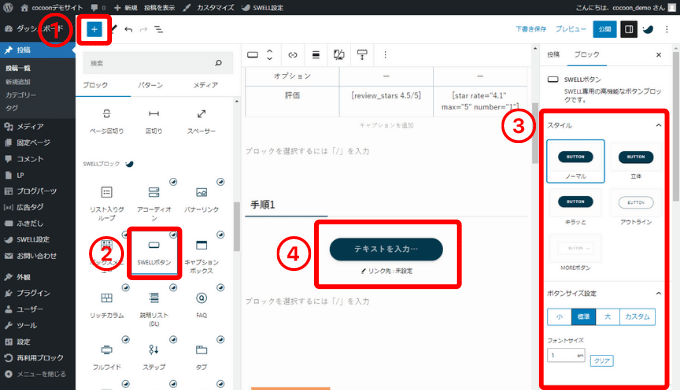
Task: Focus the block 検索 field
Action: pos(158,63)
